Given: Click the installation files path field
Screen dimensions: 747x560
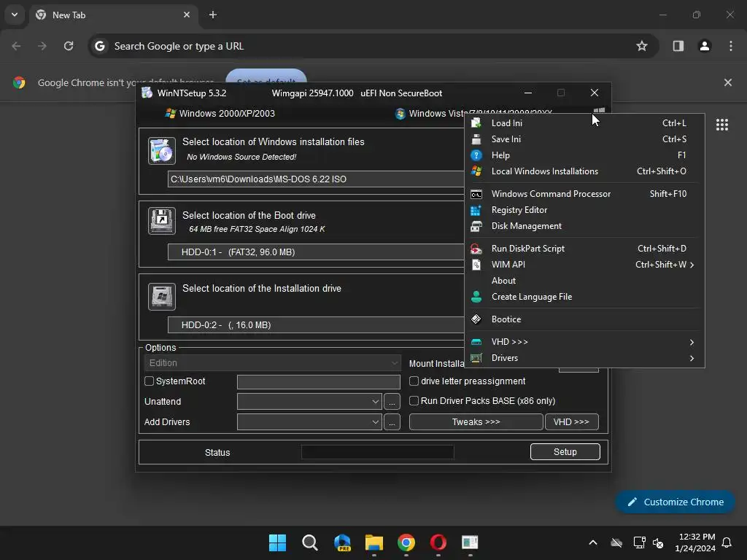Looking at the screenshot, I should pos(317,179).
